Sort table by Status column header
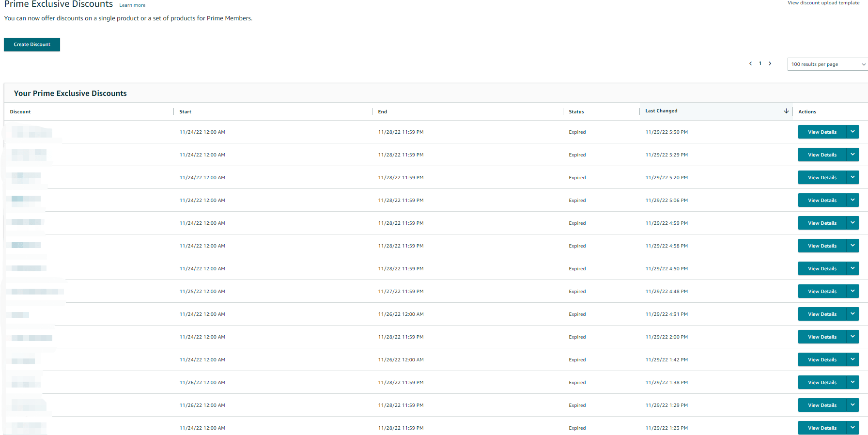Image resolution: width=868 pixels, height=435 pixels. 576,111
